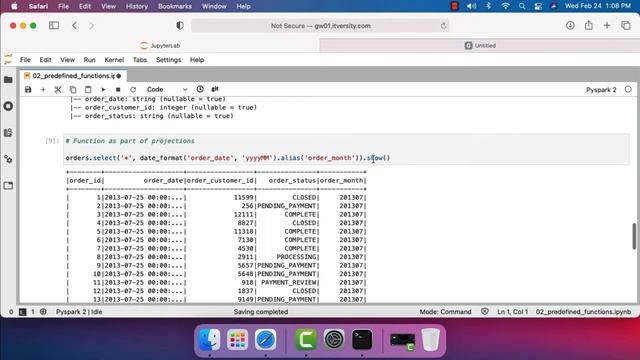
Task: Open Launchpad from the Dock
Action: pos(238,340)
